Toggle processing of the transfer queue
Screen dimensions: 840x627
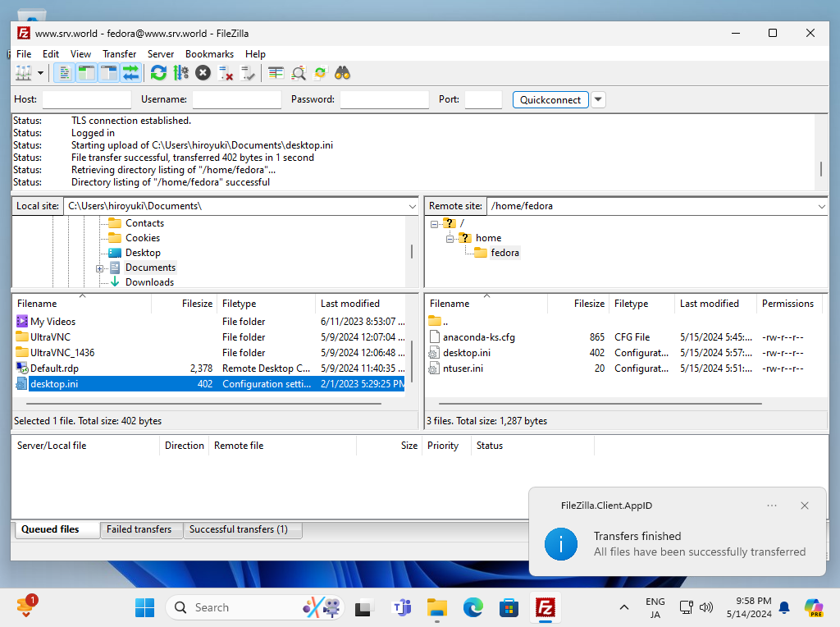point(181,73)
